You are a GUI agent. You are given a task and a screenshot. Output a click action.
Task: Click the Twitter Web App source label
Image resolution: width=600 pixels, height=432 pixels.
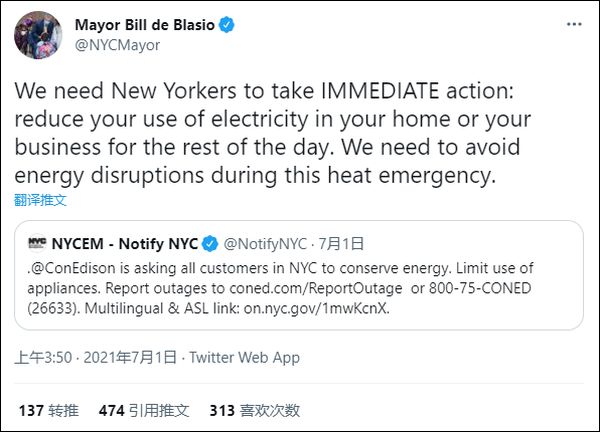243,357
